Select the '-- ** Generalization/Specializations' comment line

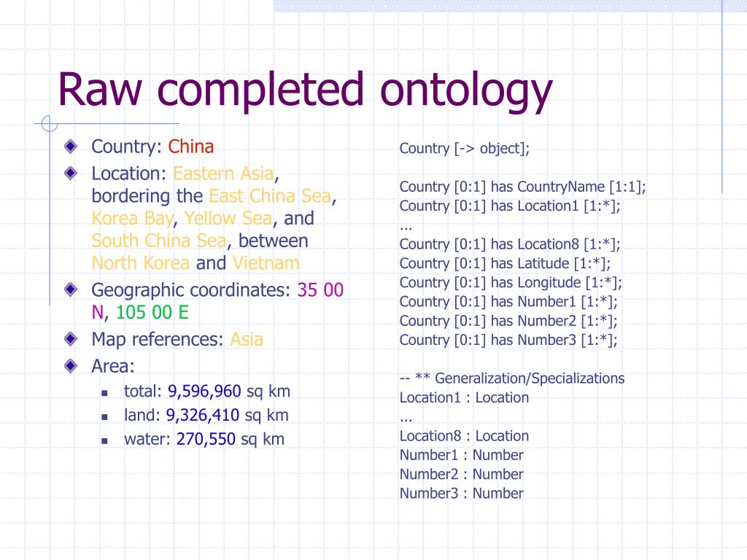[512, 378]
